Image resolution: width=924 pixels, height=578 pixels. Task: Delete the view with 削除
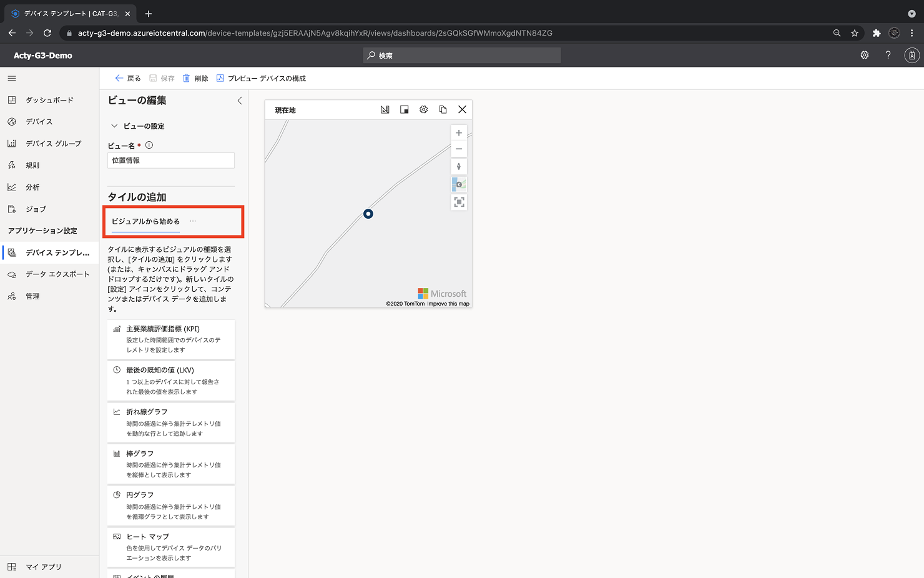[x=195, y=79]
